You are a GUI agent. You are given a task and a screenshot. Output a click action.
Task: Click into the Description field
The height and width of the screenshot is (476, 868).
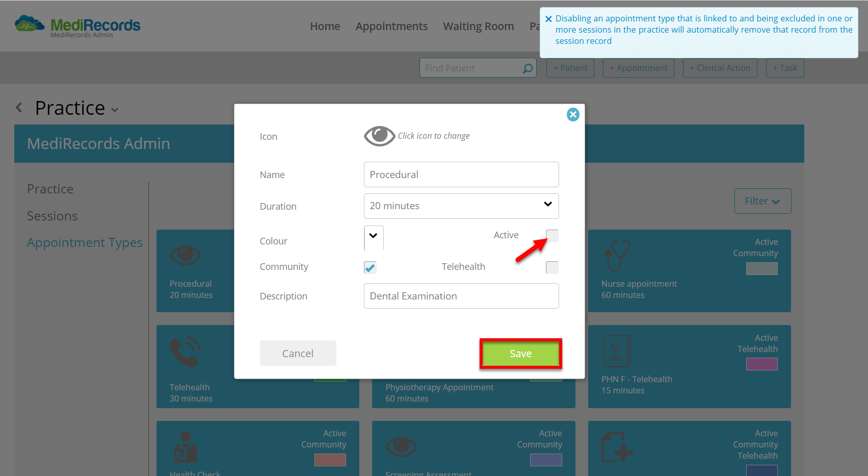[x=461, y=296]
